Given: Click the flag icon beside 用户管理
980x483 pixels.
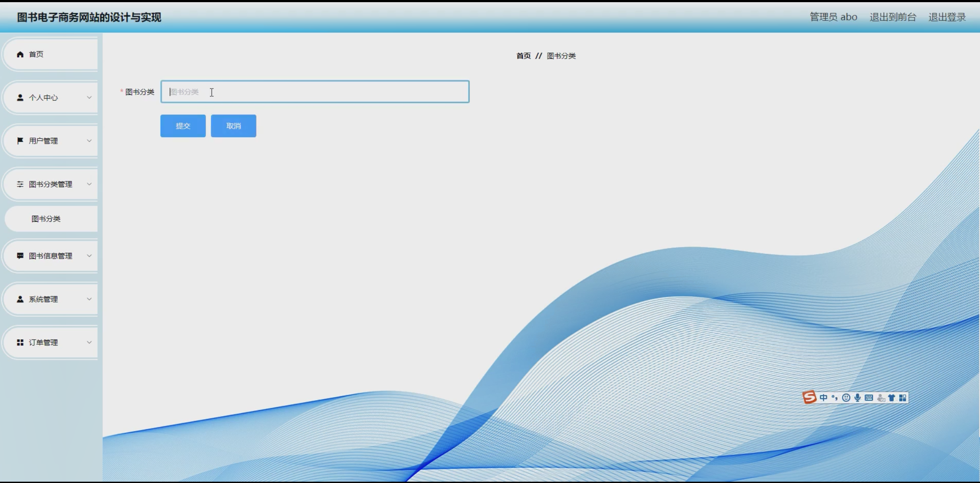Looking at the screenshot, I should pyautogui.click(x=20, y=141).
